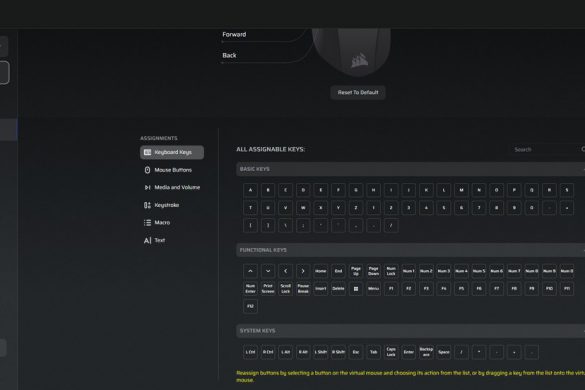Assign the letter K key
585x390 pixels.
[x=426, y=190]
